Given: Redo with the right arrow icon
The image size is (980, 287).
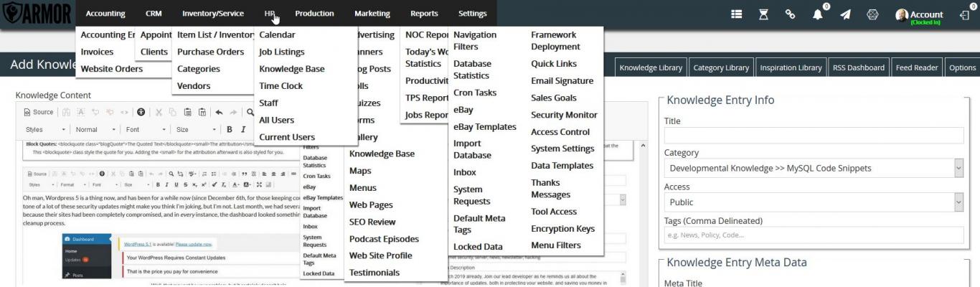Looking at the screenshot, I should [x=233, y=113].
